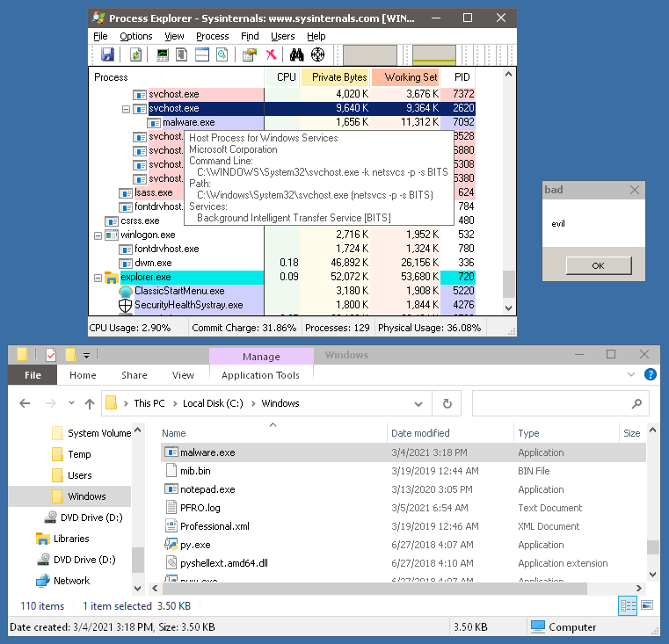
Task: Switch to the Home ribbon tab
Action: point(83,375)
